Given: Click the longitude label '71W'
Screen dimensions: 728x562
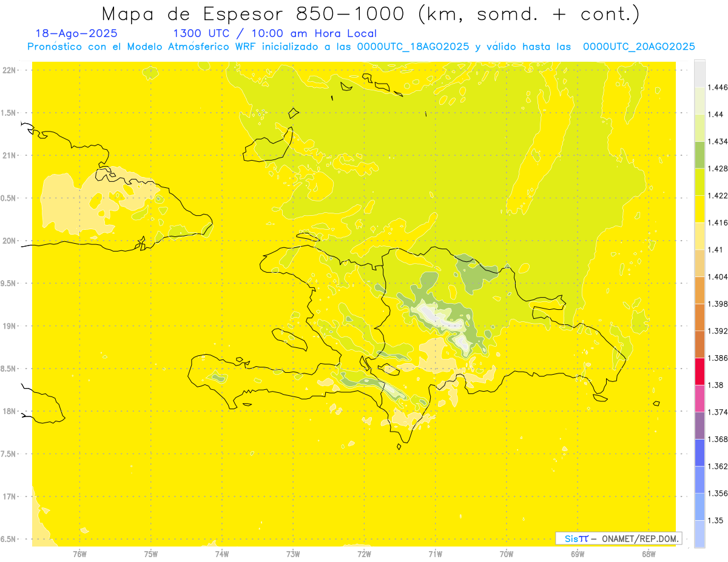Looking at the screenshot, I should [435, 554].
